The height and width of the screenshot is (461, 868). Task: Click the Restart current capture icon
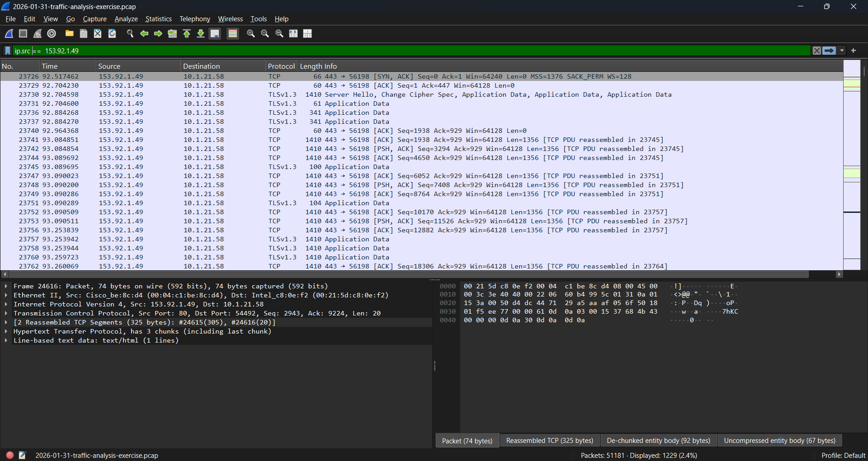click(38, 33)
